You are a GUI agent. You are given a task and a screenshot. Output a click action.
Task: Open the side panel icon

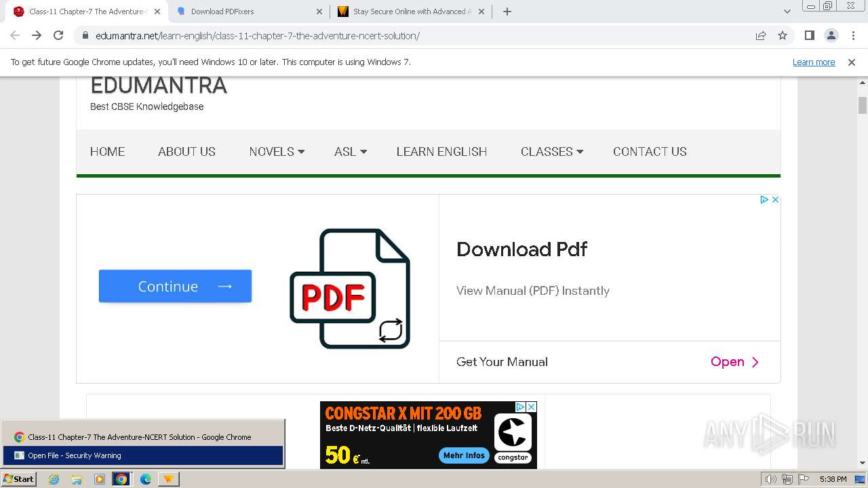click(x=809, y=35)
